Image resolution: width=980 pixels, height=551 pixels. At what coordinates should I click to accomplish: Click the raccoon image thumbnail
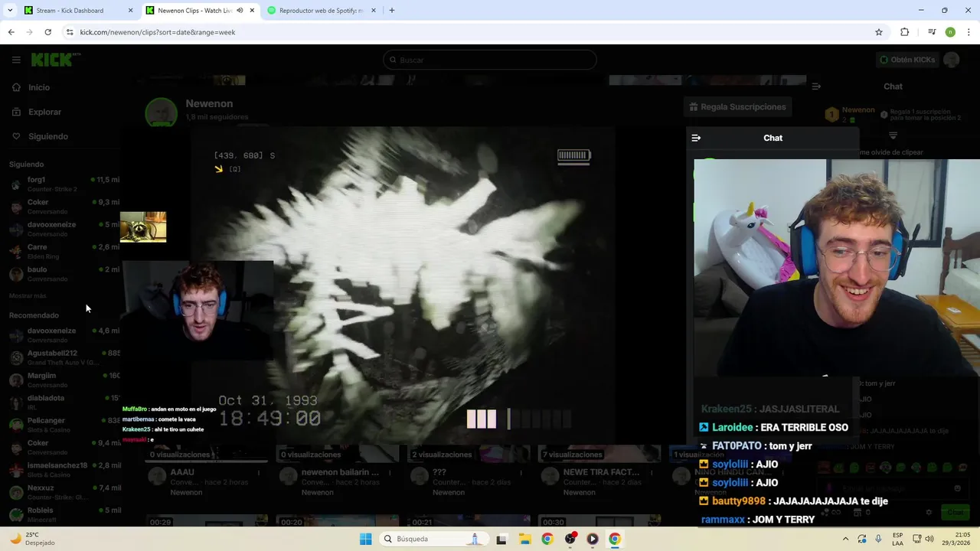(143, 227)
